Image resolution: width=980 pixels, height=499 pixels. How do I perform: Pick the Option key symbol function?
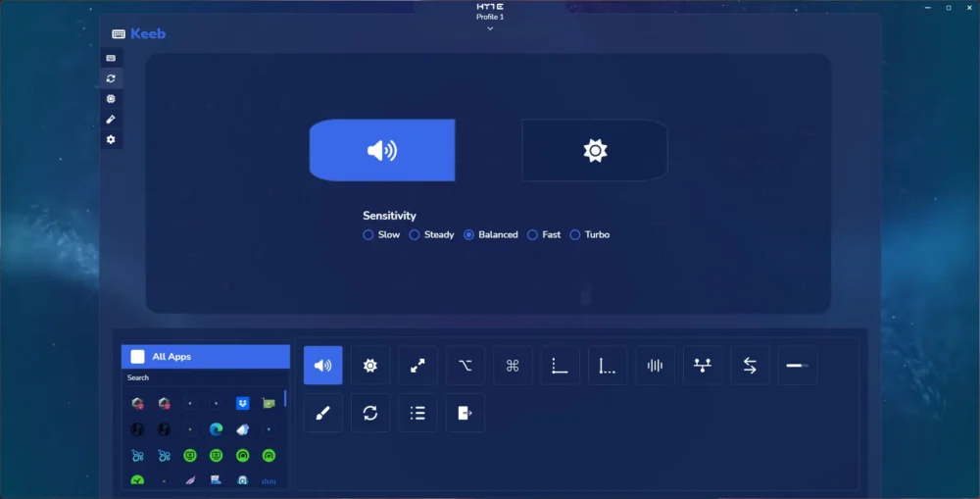[465, 366]
